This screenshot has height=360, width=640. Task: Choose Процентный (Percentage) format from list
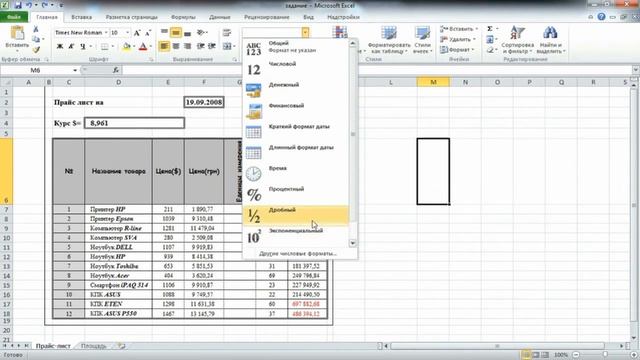click(x=296, y=195)
